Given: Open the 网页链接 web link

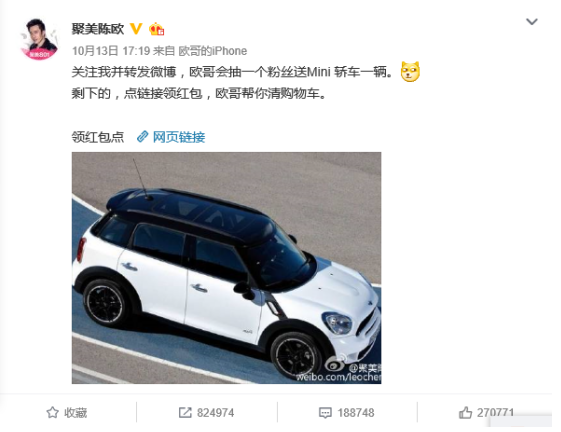Looking at the screenshot, I should 179,137.
